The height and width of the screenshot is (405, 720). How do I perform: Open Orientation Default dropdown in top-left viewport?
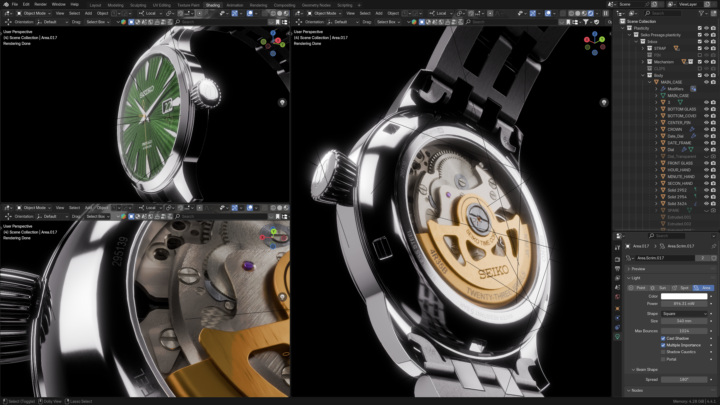pos(52,22)
